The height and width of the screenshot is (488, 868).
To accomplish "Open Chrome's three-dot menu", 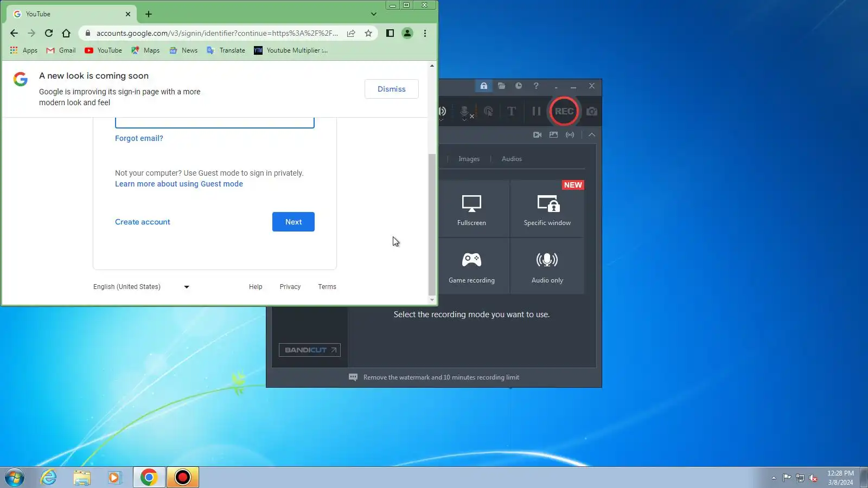I will tap(425, 33).
